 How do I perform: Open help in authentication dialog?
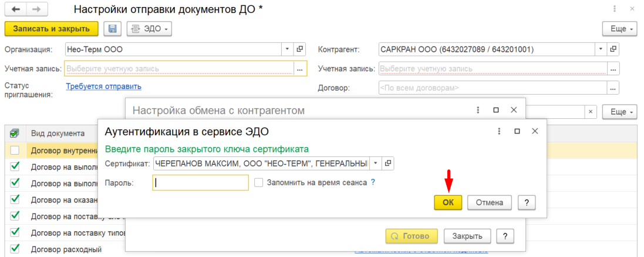[x=527, y=202]
